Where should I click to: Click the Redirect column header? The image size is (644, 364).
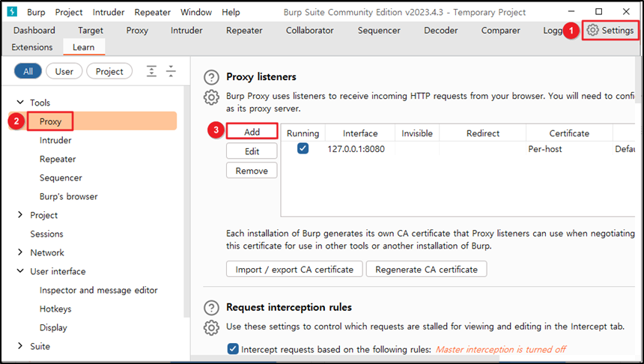point(482,133)
